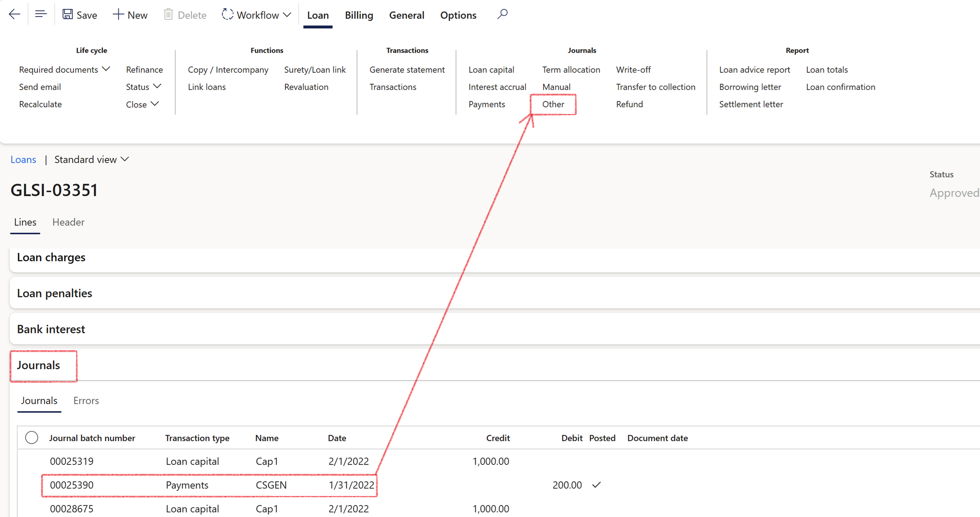Click Send email button
980x517 pixels.
[40, 86]
